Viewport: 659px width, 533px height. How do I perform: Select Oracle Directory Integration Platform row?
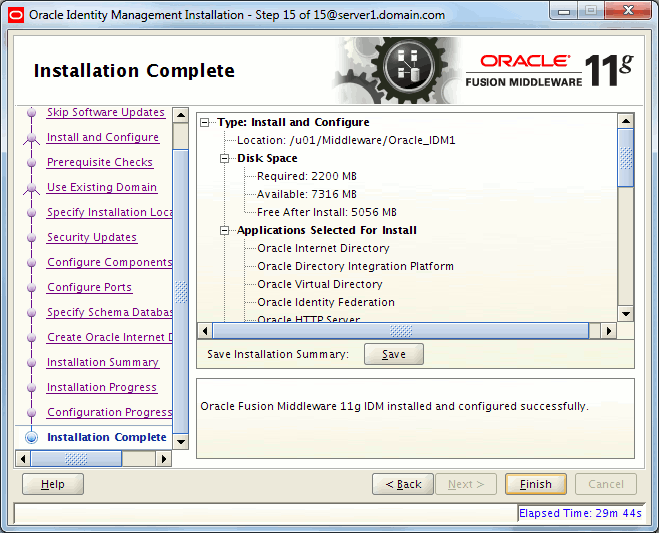356,266
